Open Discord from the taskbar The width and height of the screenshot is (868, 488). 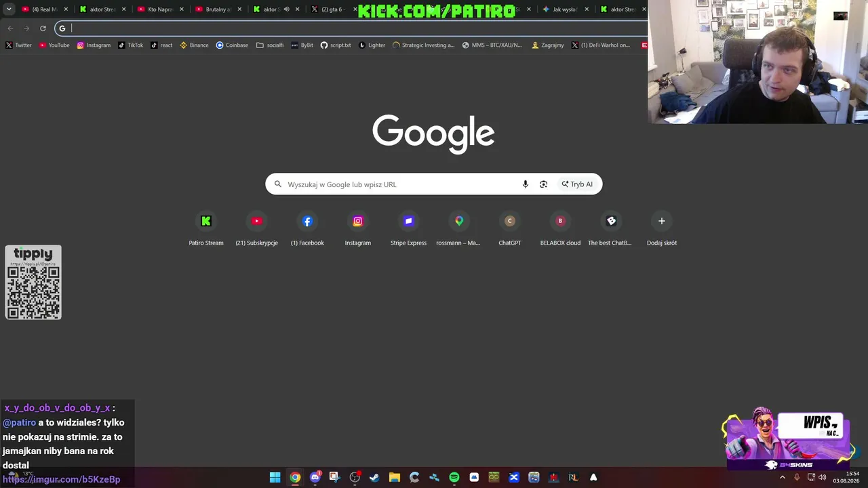pyautogui.click(x=315, y=477)
